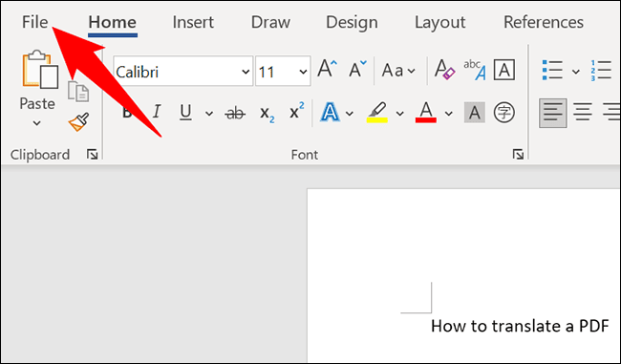Screen dimensions: 621x364
Task: Toggle strikethrough formatting
Action: 235,114
